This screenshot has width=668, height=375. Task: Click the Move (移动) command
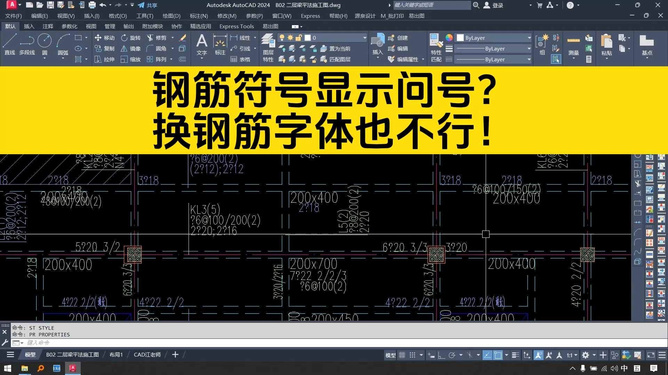(x=104, y=38)
